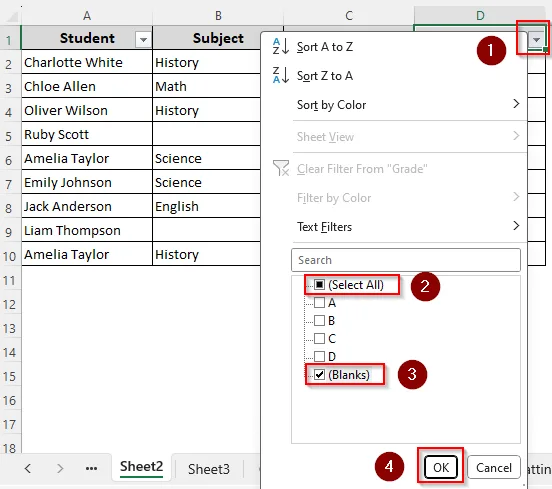This screenshot has width=552, height=489.
Task: Toggle the (Select All) checkbox
Action: pos(319,284)
